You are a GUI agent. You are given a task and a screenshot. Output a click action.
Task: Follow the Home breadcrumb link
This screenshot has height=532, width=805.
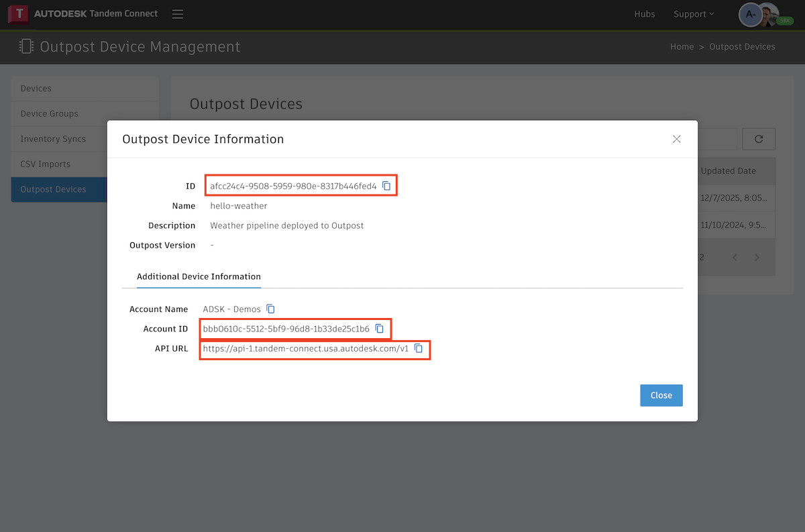click(x=682, y=47)
